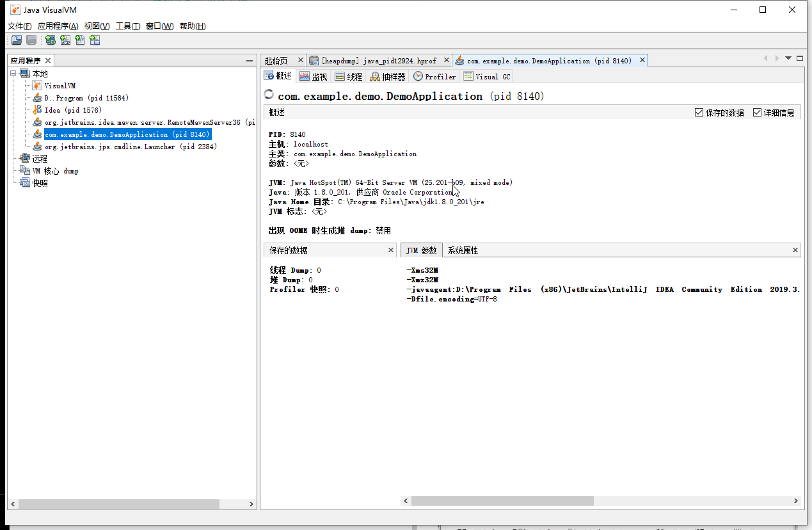Select the RemoteMavenServer36 tree item

[150, 122]
